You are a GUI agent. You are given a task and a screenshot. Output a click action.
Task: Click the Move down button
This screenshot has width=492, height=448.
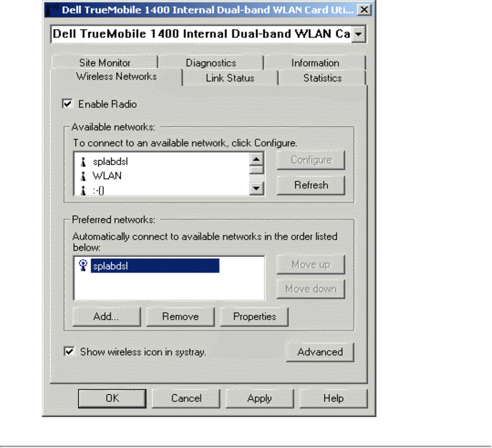coord(311,289)
